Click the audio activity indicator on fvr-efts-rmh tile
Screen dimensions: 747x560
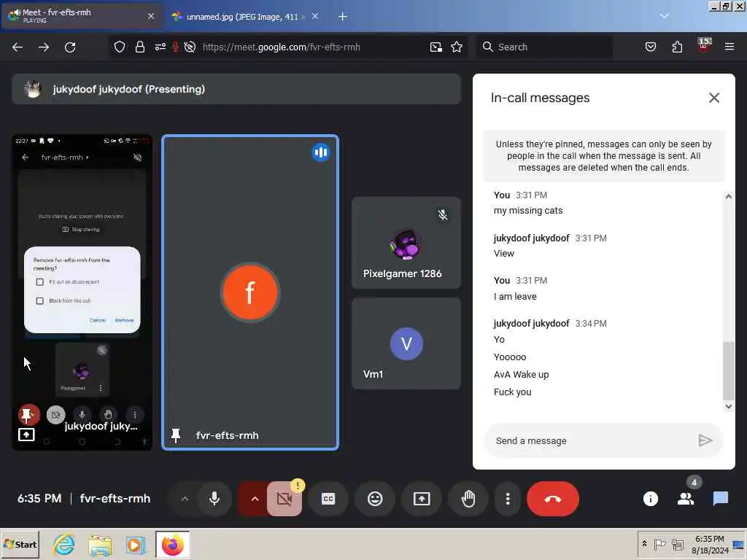(x=321, y=152)
